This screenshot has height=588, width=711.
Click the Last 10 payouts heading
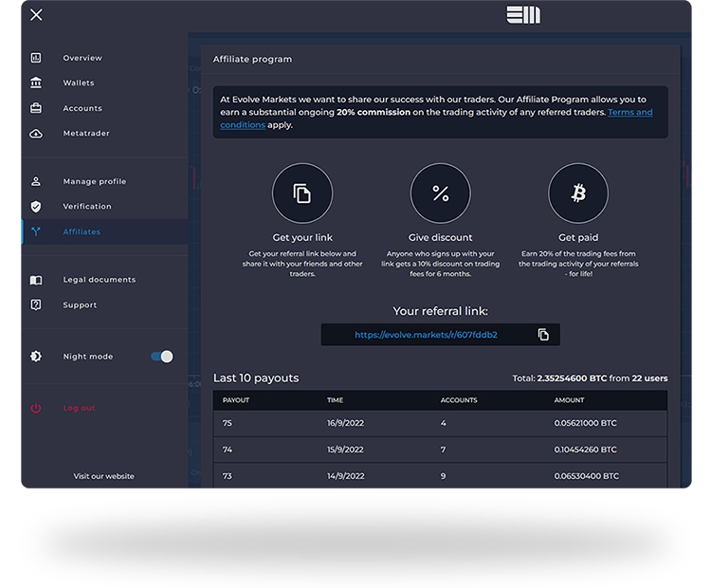click(256, 378)
